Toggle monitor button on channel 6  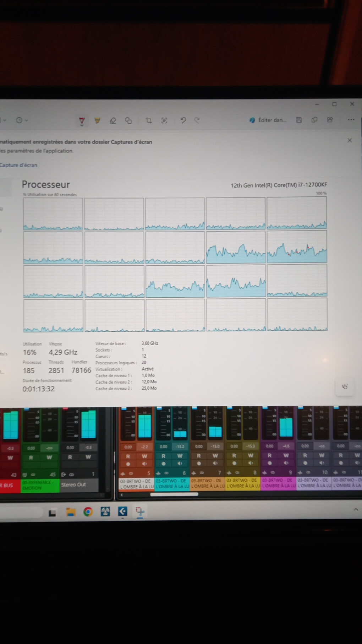(x=180, y=464)
